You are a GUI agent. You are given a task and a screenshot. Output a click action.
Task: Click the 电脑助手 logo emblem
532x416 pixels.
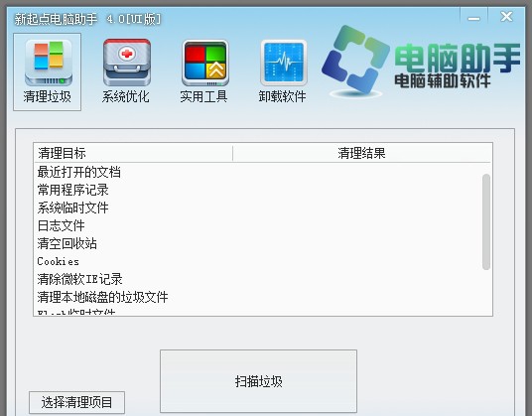click(x=355, y=61)
